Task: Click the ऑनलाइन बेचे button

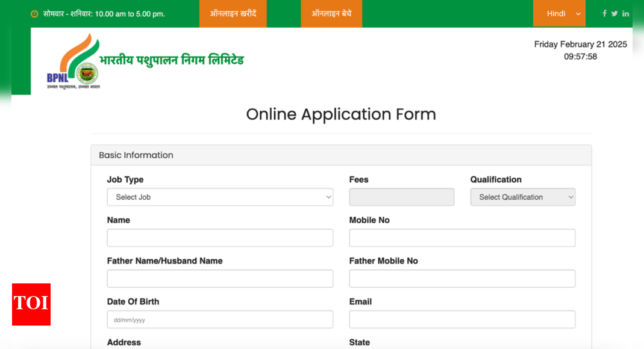Action: click(331, 13)
